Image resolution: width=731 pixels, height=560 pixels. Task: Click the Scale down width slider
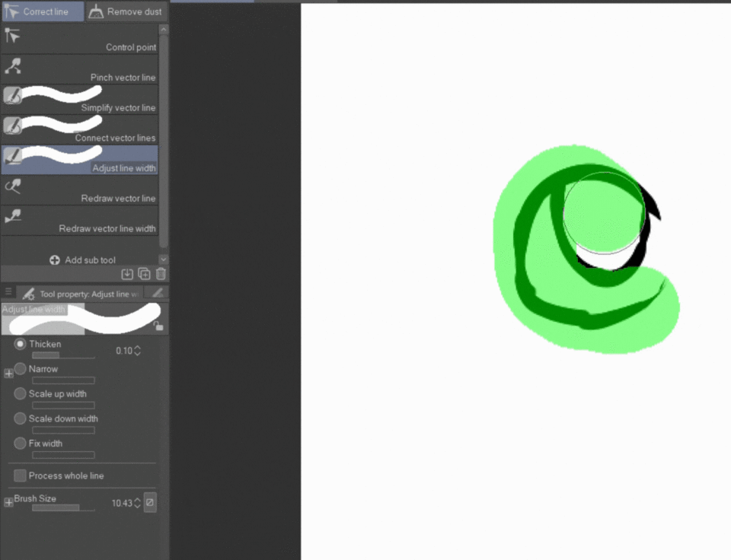point(63,430)
